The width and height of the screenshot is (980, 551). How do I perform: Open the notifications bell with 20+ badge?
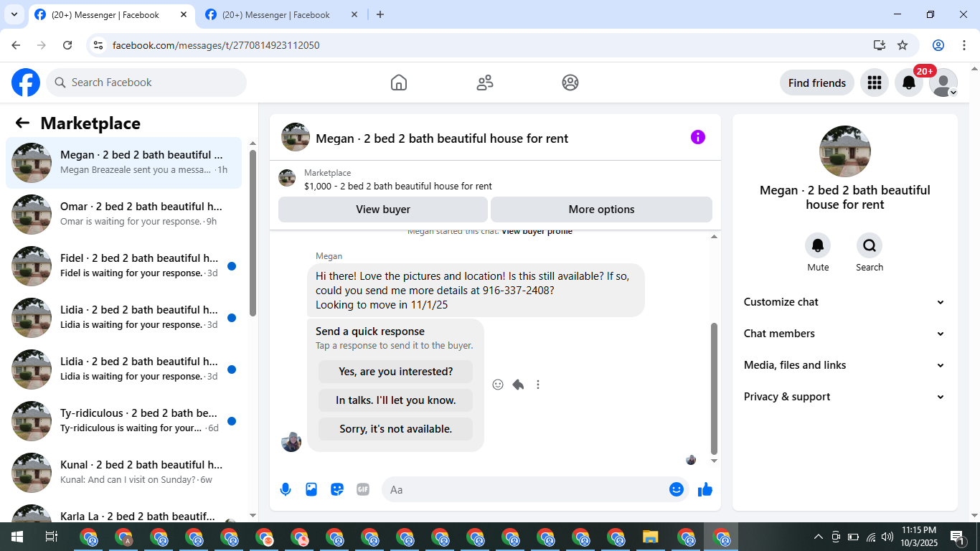pyautogui.click(x=909, y=83)
